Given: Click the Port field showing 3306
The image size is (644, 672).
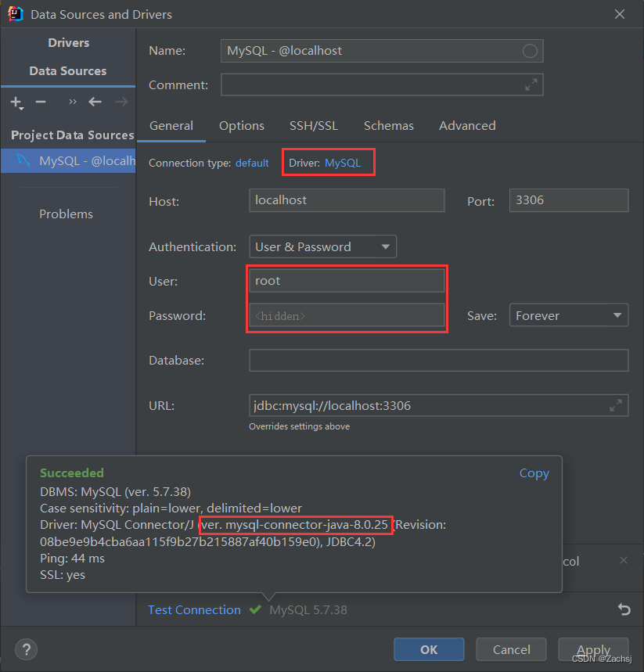Looking at the screenshot, I should click(x=569, y=200).
